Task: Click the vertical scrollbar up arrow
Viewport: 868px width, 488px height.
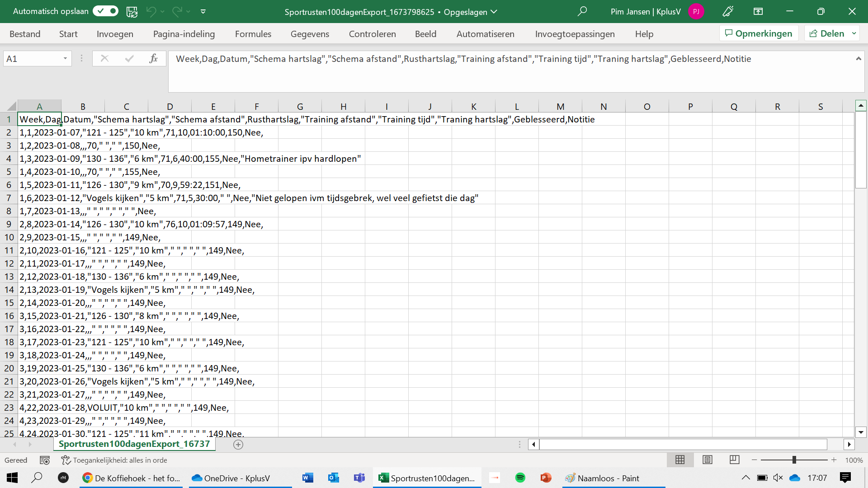Action: pos(861,106)
